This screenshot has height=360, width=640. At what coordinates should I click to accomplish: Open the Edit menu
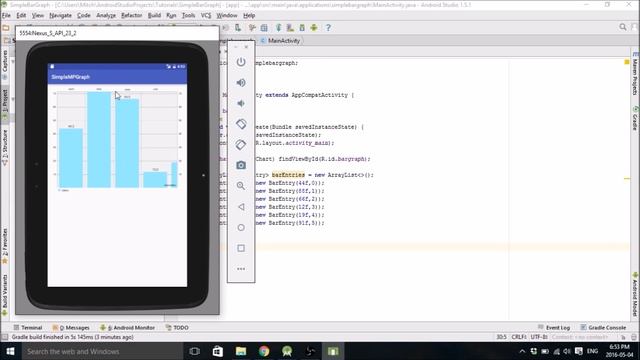click(x=21, y=16)
